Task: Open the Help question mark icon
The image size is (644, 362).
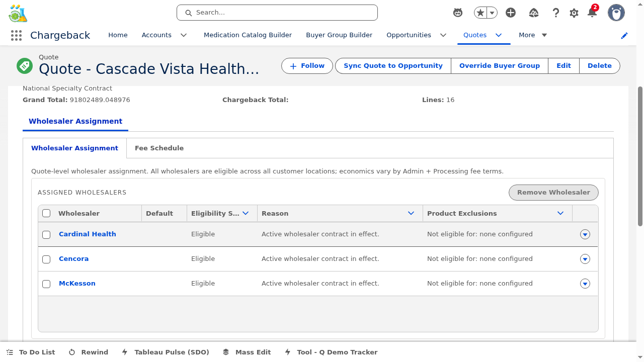Action: [555, 13]
